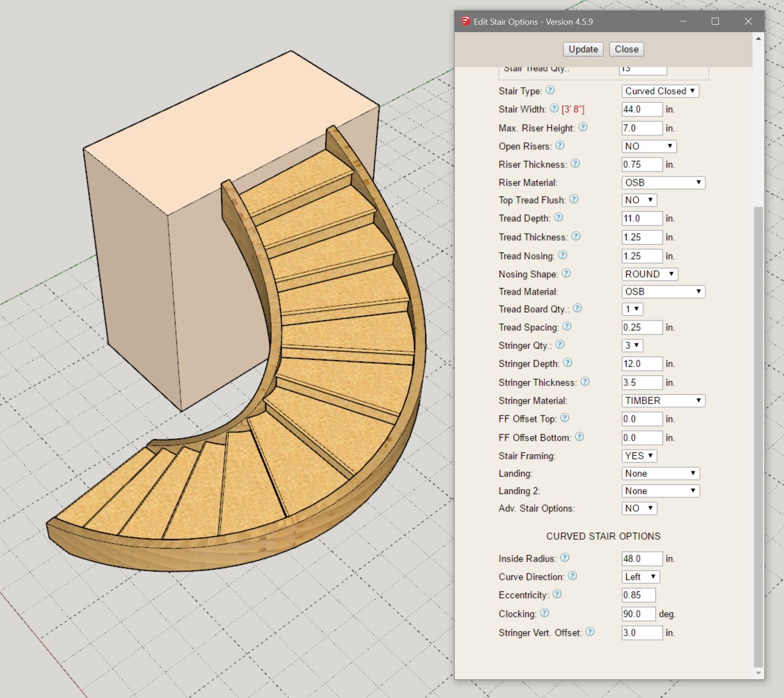Open help icon for Top Tread Flush

click(x=574, y=199)
